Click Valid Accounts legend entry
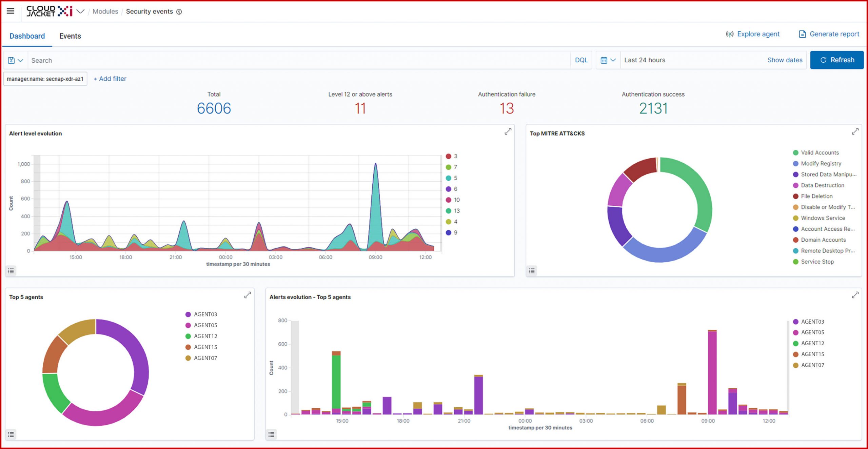Viewport: 868px width, 449px height. click(816, 152)
